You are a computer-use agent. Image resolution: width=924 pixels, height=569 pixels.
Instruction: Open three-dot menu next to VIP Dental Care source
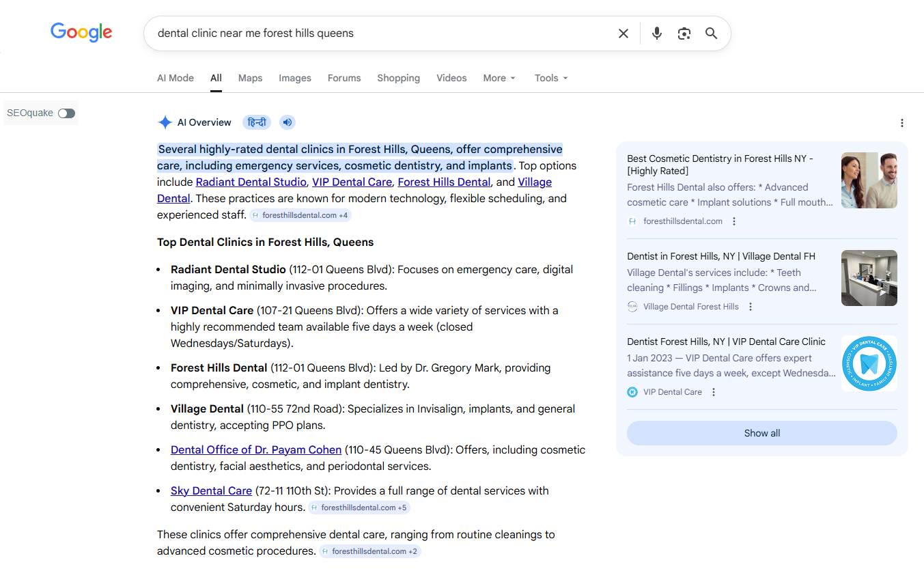(x=714, y=392)
